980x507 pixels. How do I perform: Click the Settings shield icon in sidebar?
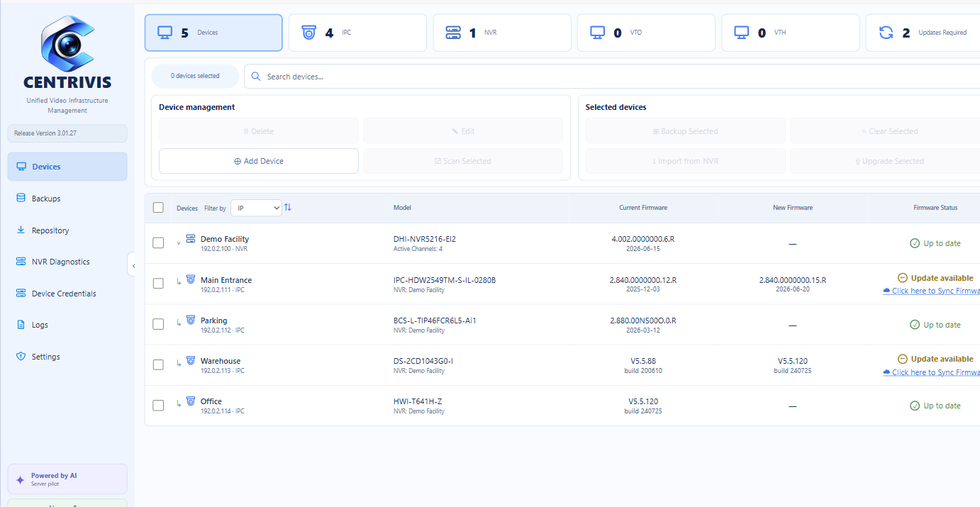tap(21, 357)
